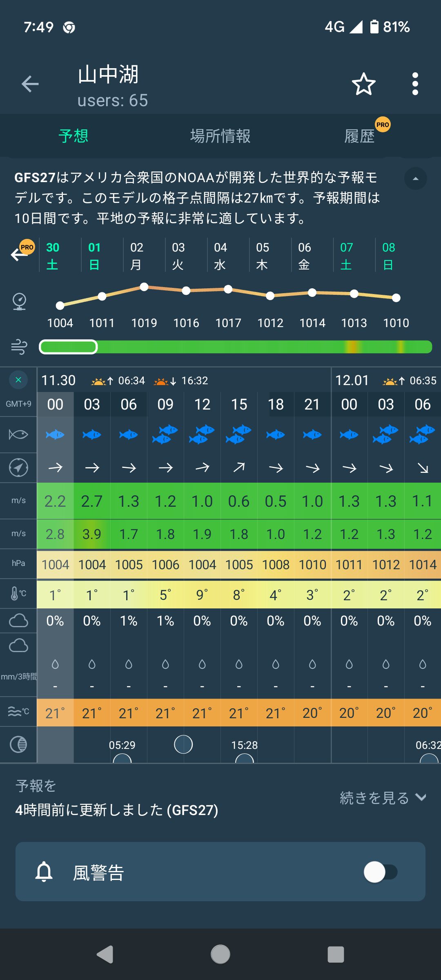
Task: Close the forecast table with green X
Action: coord(18,380)
